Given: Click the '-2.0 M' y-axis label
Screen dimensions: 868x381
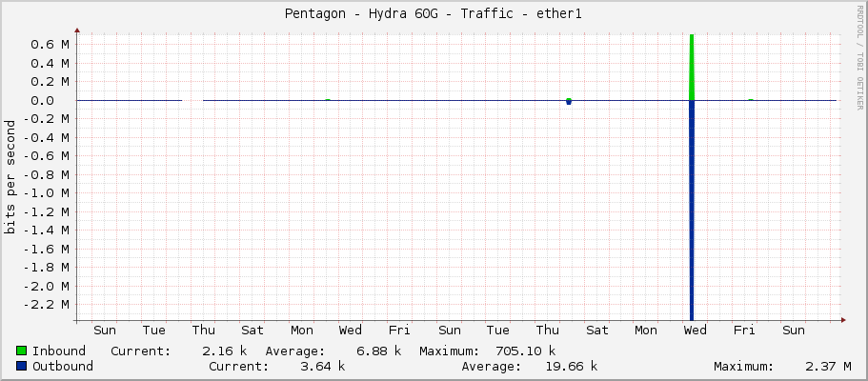Looking at the screenshot, I should [x=46, y=287].
